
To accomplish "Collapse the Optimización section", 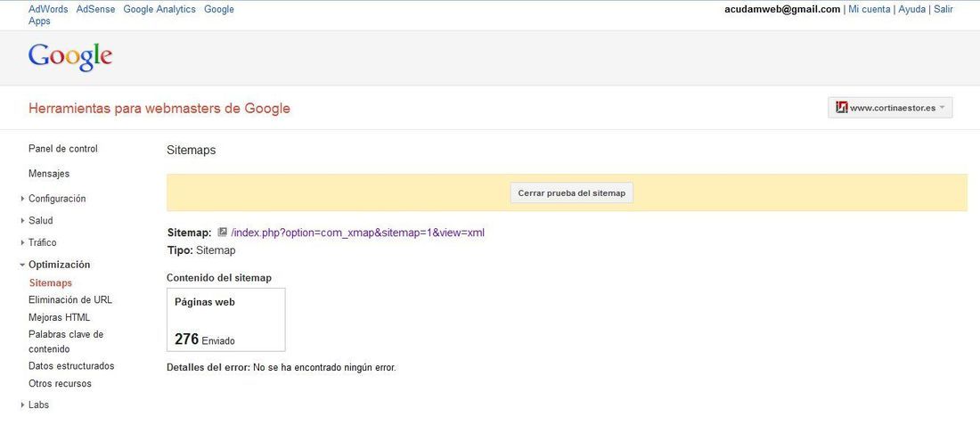I will tap(56, 265).
